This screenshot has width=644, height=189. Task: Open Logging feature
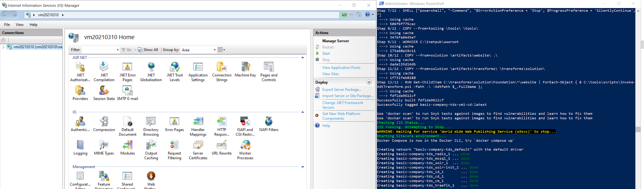(80, 148)
